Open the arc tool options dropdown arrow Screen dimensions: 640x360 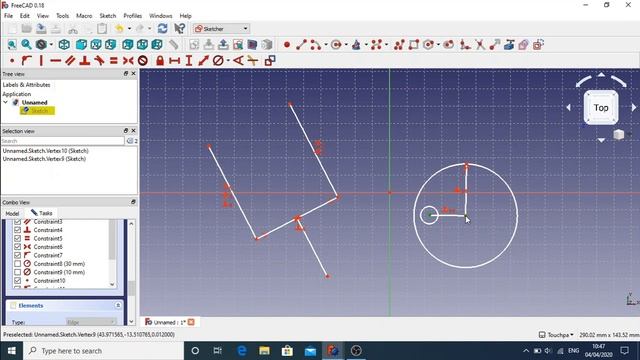pyautogui.click(x=326, y=44)
